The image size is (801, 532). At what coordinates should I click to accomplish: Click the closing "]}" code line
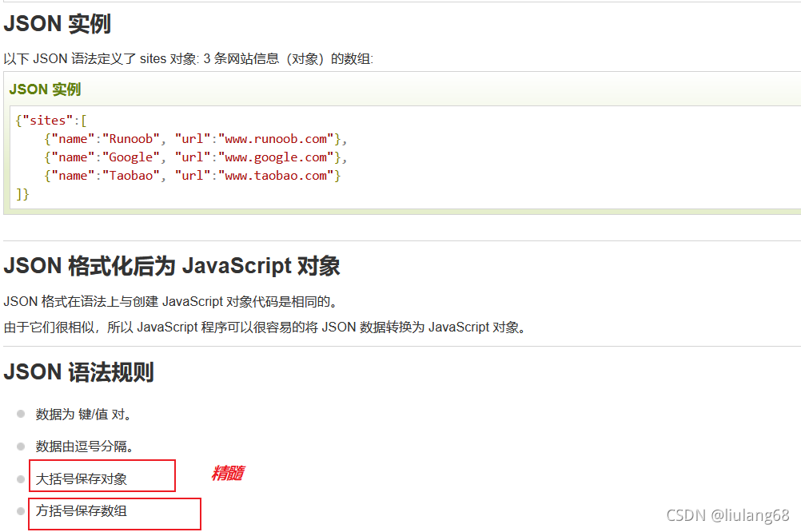22,194
